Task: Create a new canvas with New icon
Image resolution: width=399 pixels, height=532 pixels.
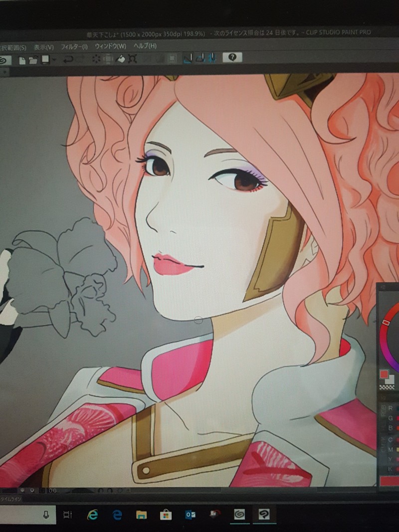Action: point(22,60)
